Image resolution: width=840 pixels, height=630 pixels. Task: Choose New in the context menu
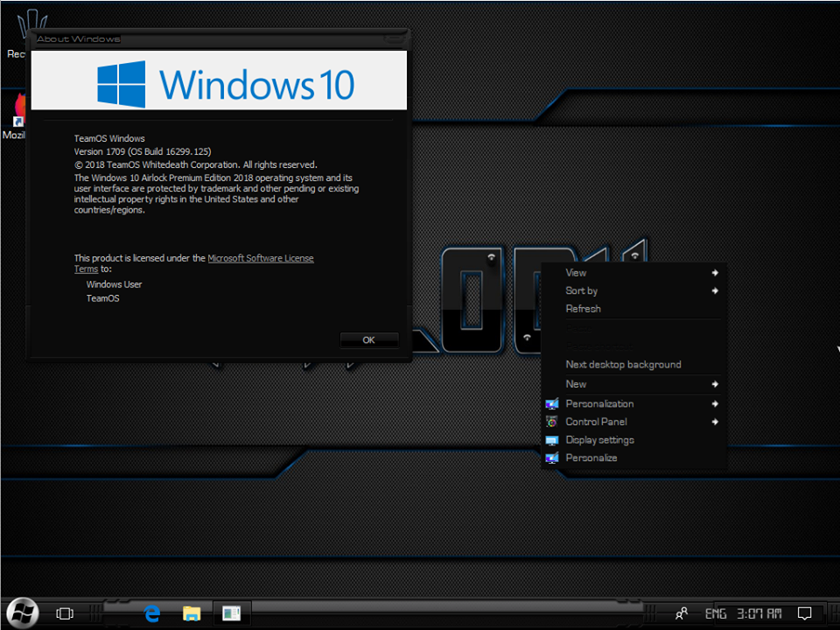click(633, 384)
